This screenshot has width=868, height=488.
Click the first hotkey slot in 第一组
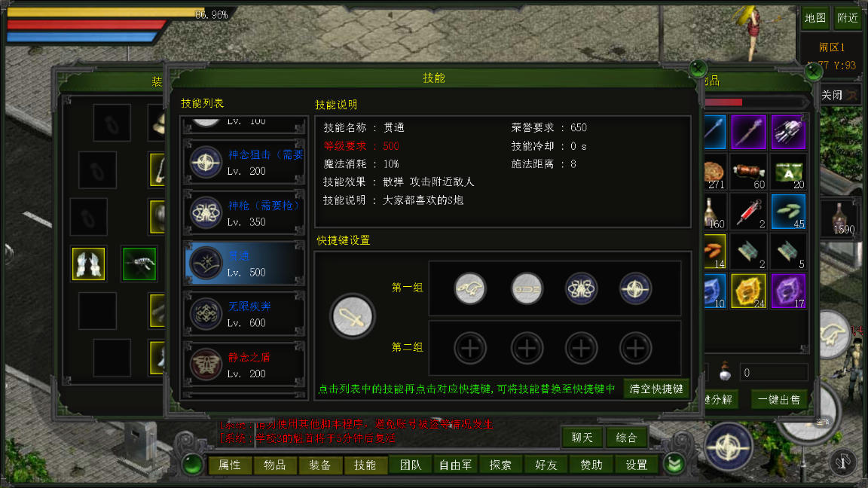tap(470, 288)
